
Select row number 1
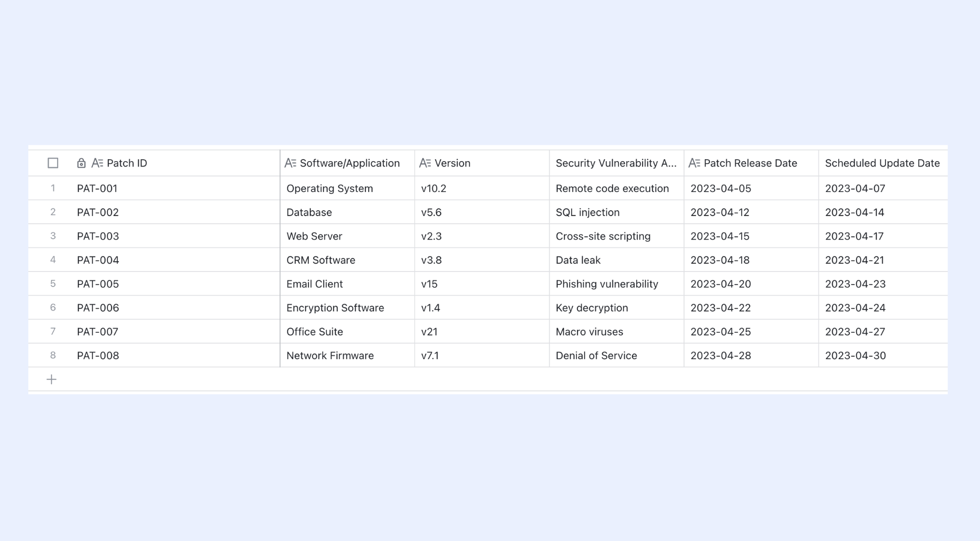[53, 188]
